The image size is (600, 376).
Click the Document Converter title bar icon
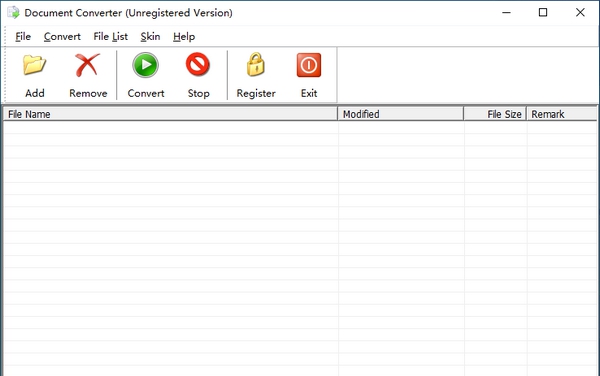coord(13,13)
